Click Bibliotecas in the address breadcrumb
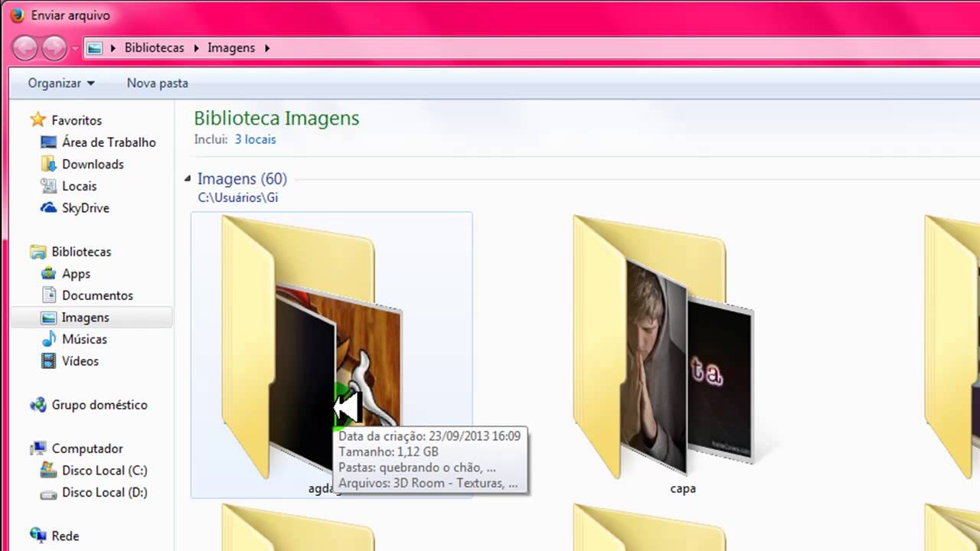This screenshot has height=551, width=980. (155, 47)
